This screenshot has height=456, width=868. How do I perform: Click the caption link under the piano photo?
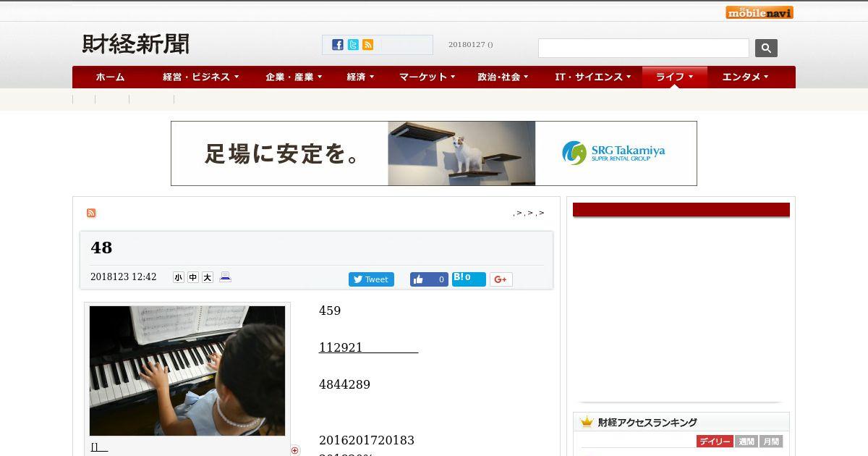pos(99,447)
